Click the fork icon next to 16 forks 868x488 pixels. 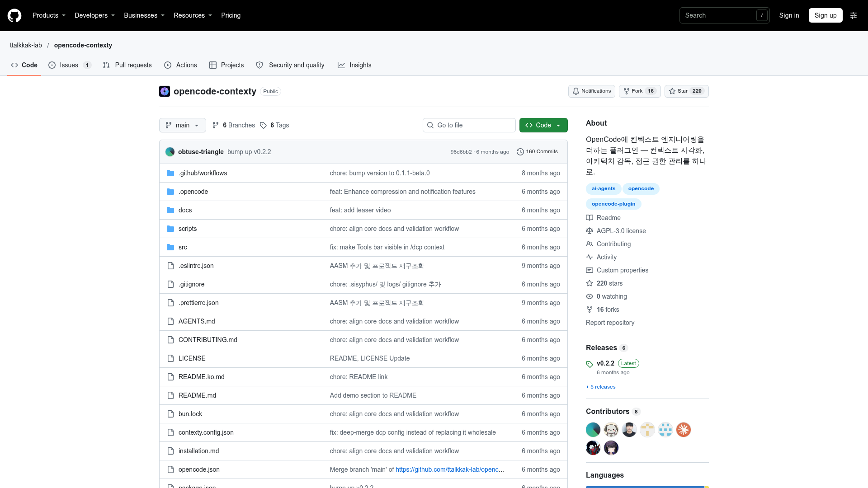tap(590, 310)
